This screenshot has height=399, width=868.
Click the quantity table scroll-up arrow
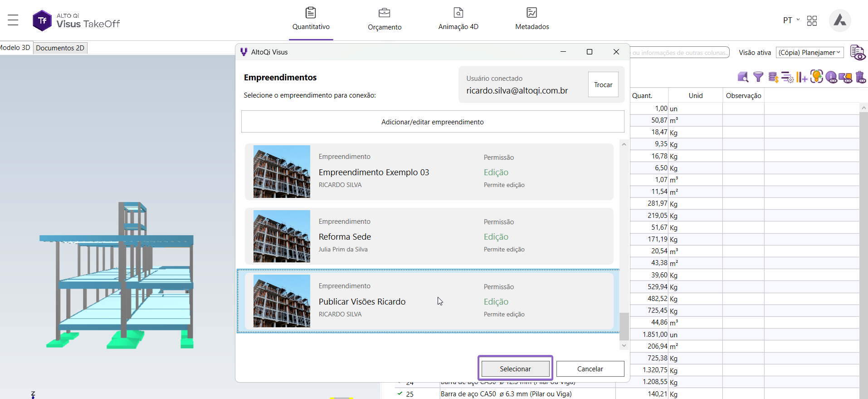pos(863,108)
